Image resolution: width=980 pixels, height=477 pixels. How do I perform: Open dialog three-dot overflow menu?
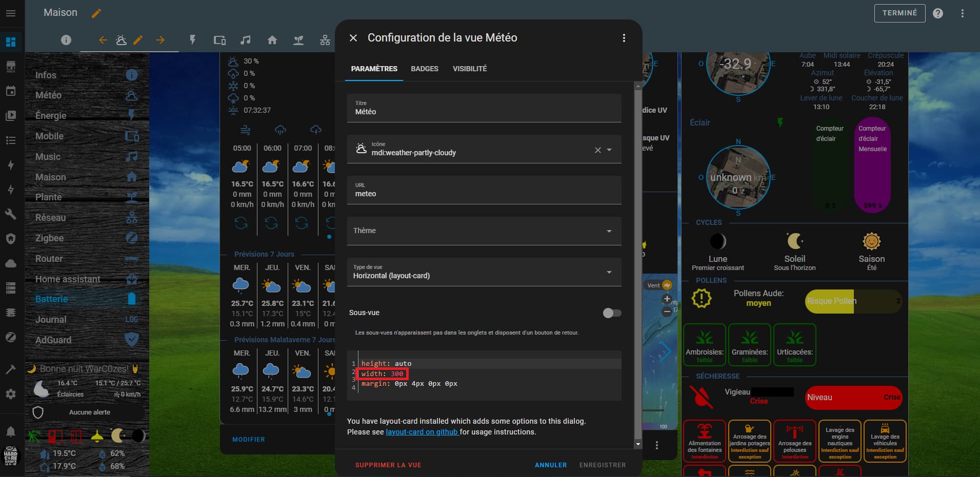point(624,38)
